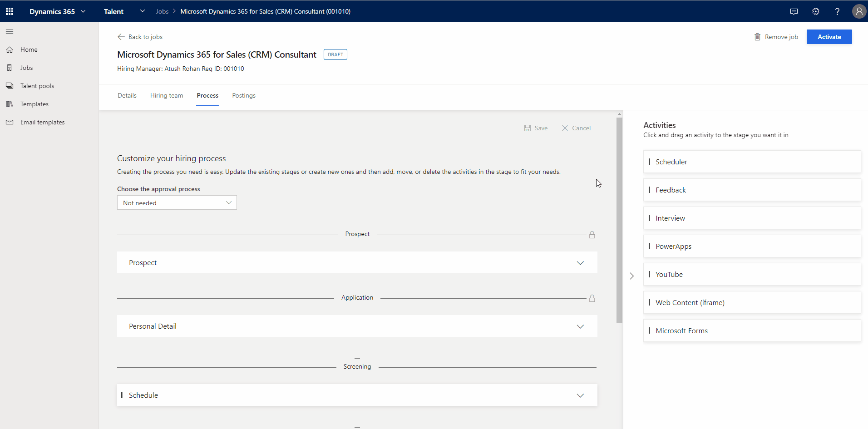The height and width of the screenshot is (429, 868).
Task: Click the process area vertical scrollbar
Action: click(x=619, y=220)
